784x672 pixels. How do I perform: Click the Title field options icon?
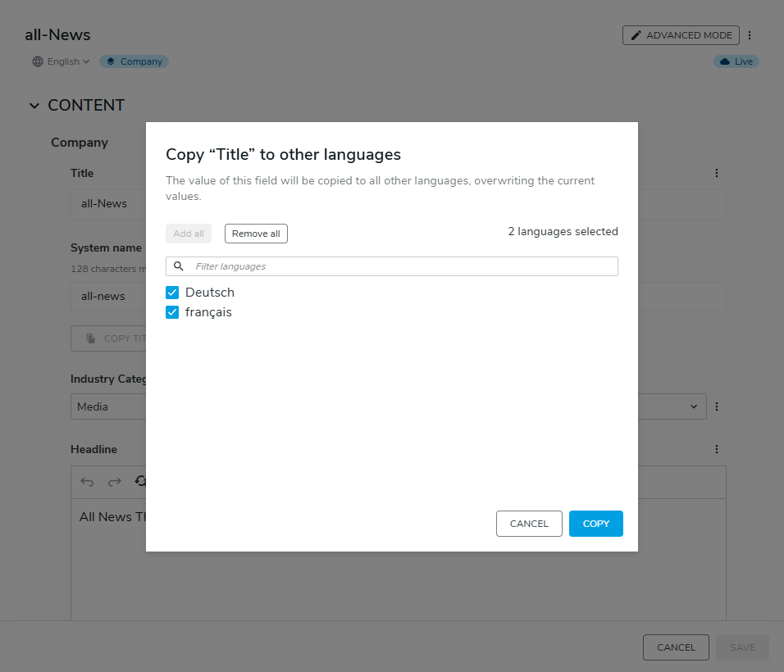point(717,173)
